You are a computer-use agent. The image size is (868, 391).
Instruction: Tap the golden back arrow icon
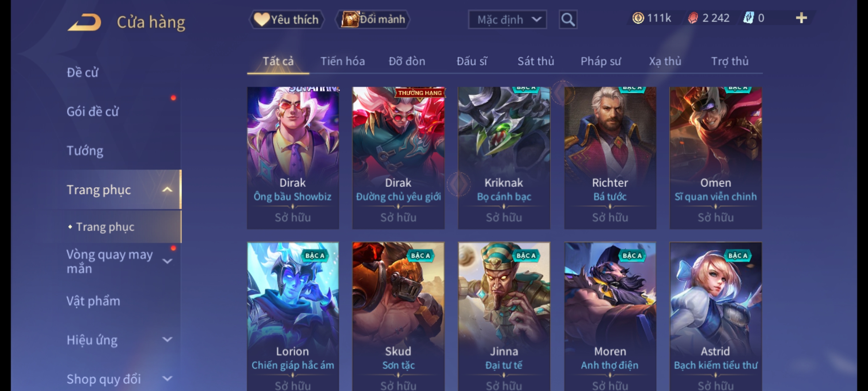tap(84, 22)
